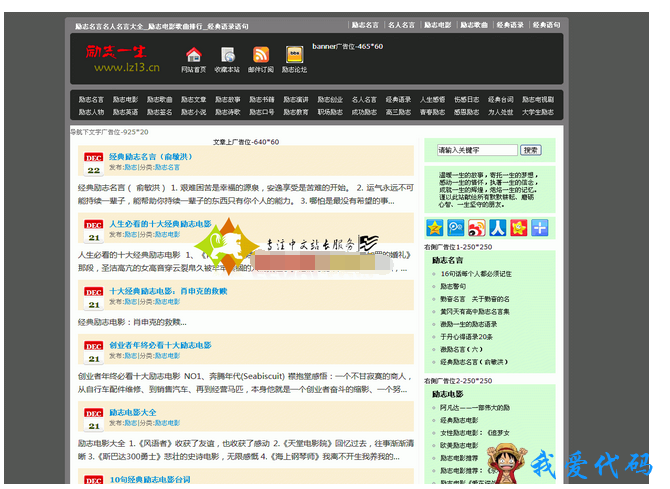Open 励志书籍 in the navigation bar
The image size is (670, 489).
point(262,100)
